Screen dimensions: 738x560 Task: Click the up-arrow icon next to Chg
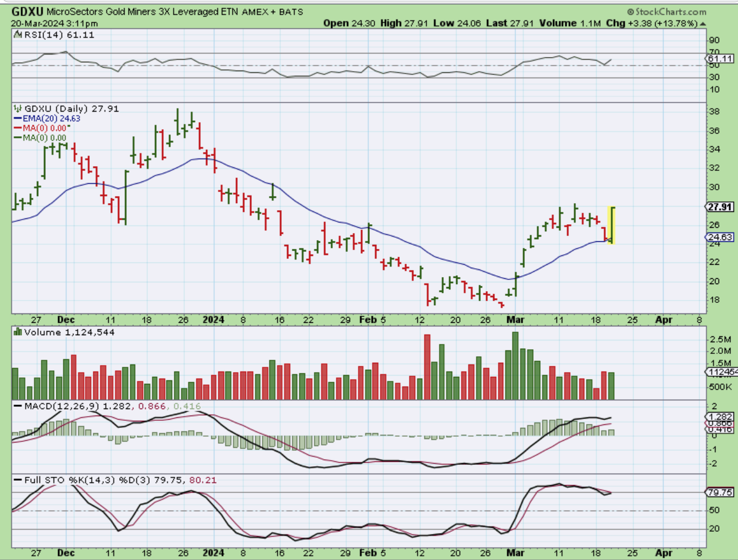tap(703, 24)
